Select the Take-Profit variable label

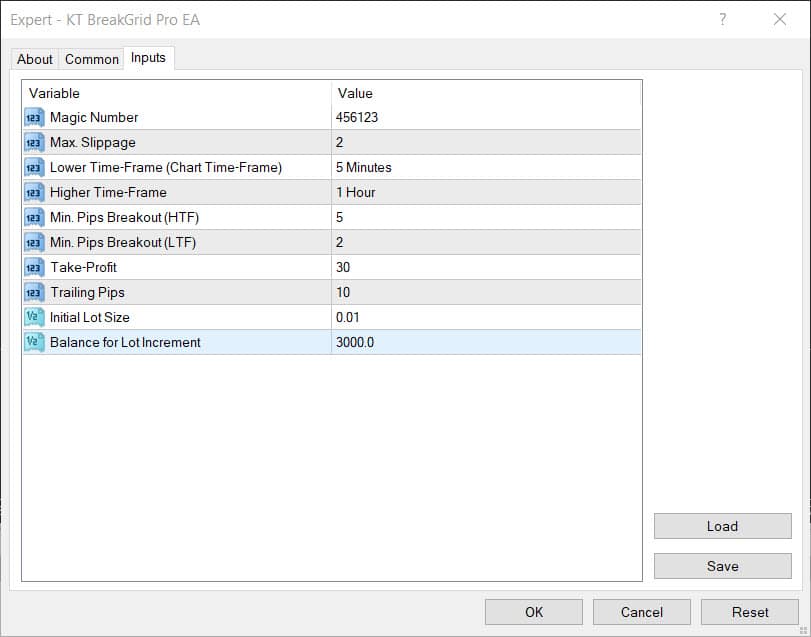tap(83, 267)
